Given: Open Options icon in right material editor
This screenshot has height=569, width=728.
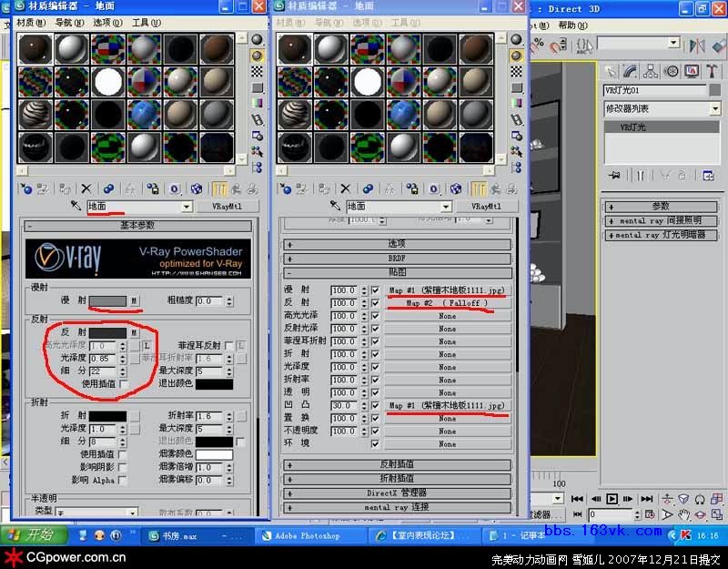Looking at the screenshot, I should point(517,136).
